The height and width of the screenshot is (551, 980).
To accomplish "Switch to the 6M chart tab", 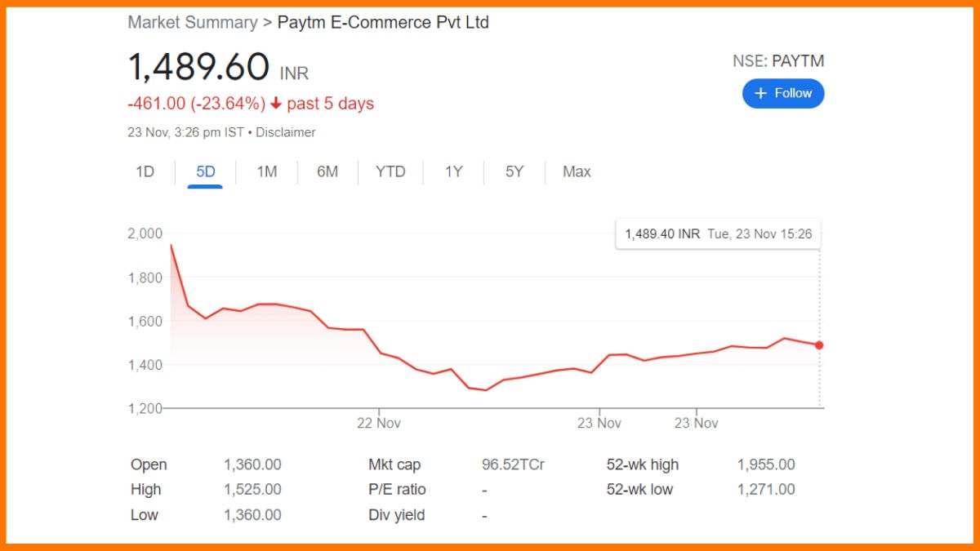I will pos(327,171).
